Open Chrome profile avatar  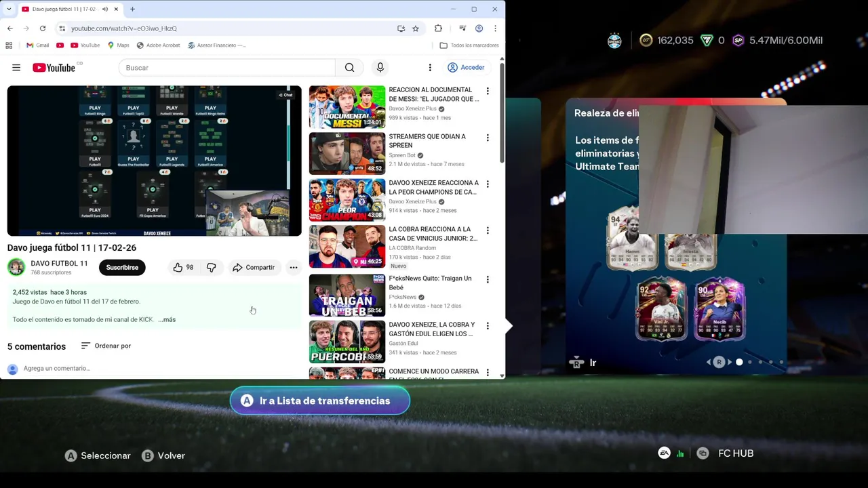479,28
